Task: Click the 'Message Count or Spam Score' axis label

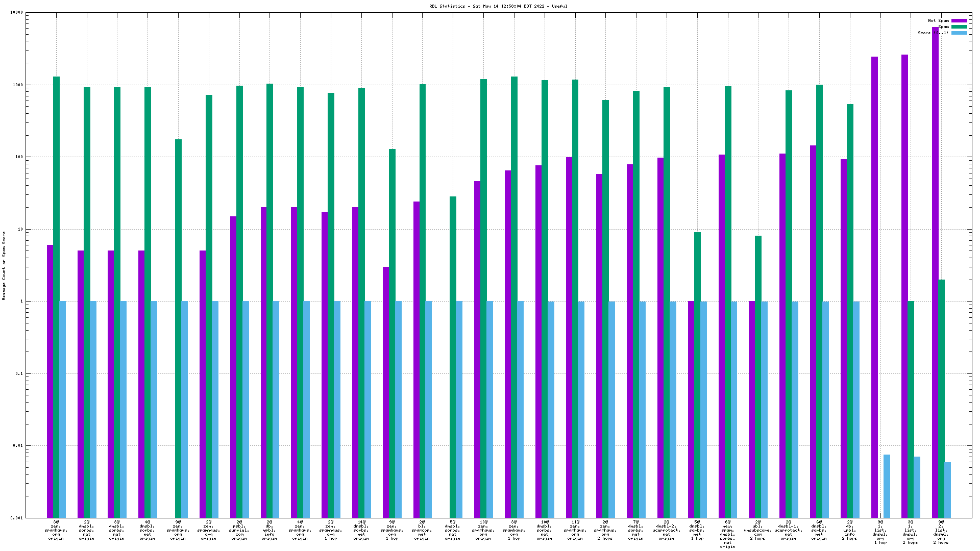Action: click(4, 265)
